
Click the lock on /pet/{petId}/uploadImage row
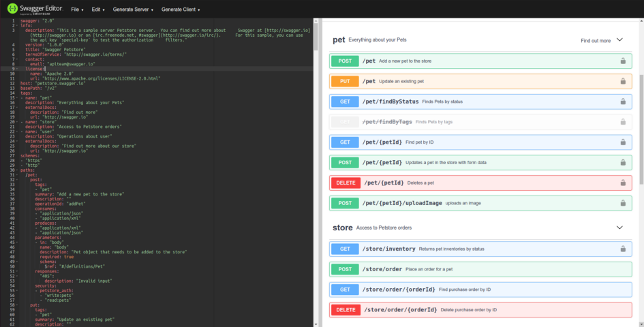623,203
